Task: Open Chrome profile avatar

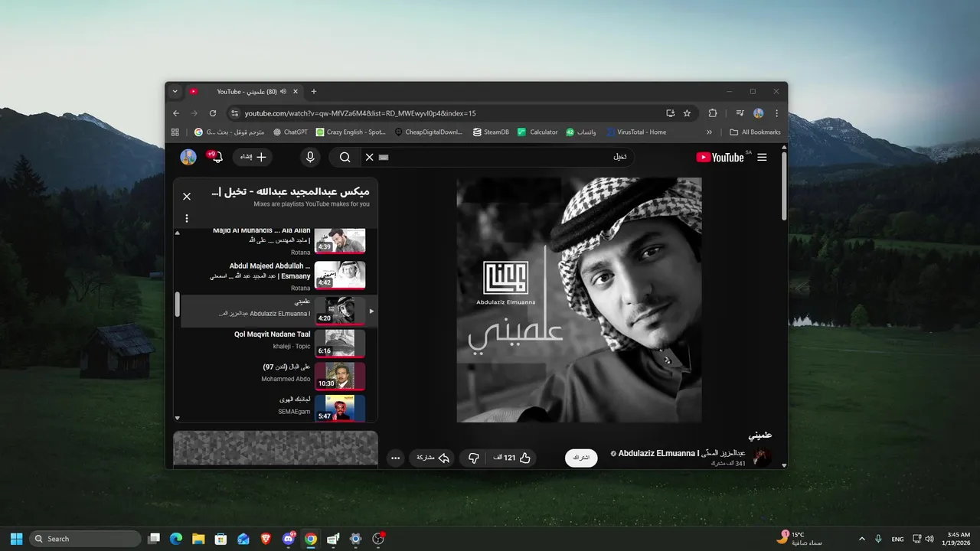Action: [x=758, y=113]
